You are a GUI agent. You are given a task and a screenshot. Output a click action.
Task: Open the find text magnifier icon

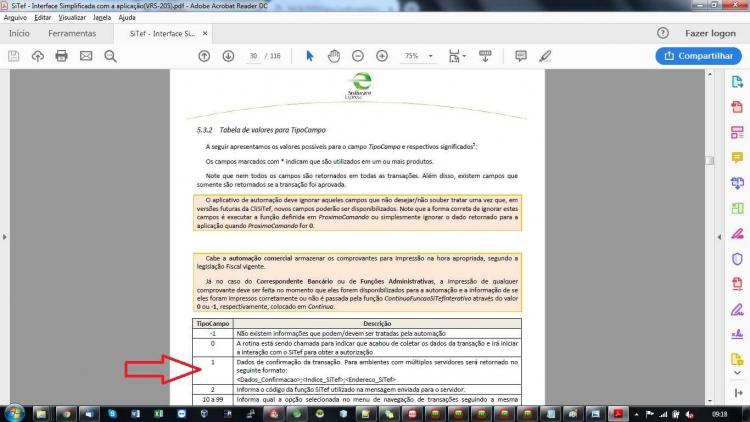(x=110, y=56)
